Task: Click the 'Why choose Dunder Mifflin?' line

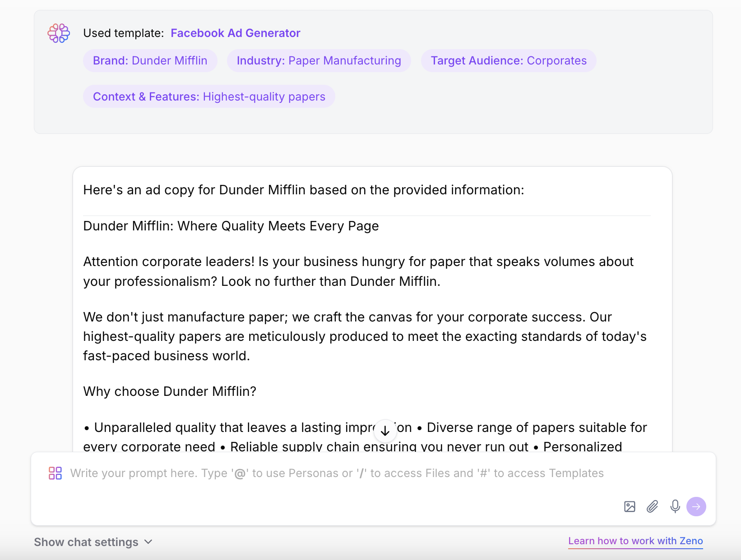Action: (x=170, y=391)
